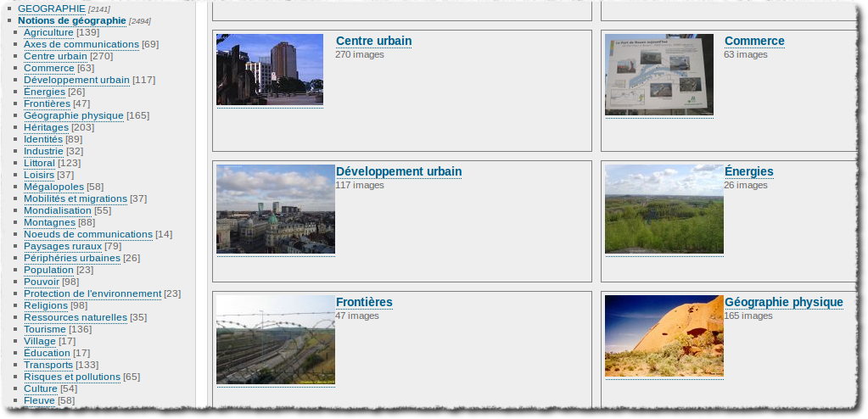Open Héritages category in sidebar list
Image resolution: width=868 pixels, height=419 pixels.
click(46, 127)
